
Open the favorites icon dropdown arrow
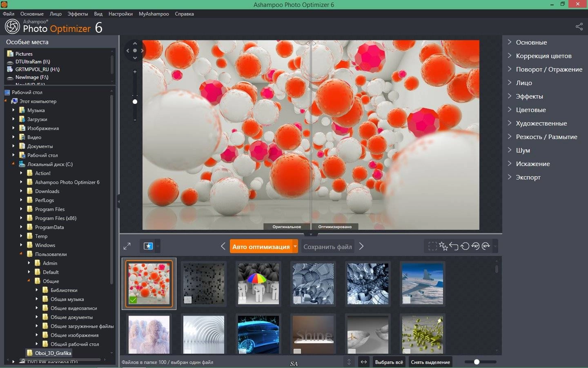[x=158, y=246]
